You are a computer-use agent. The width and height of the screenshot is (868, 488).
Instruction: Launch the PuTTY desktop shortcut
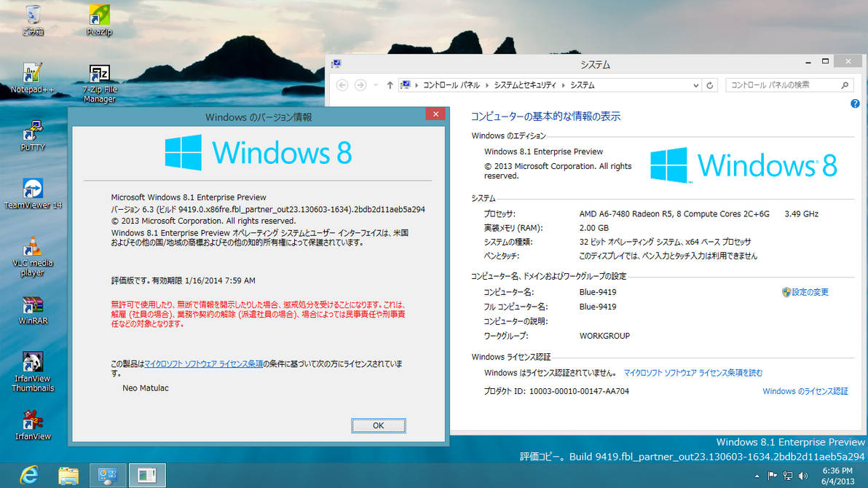33,135
